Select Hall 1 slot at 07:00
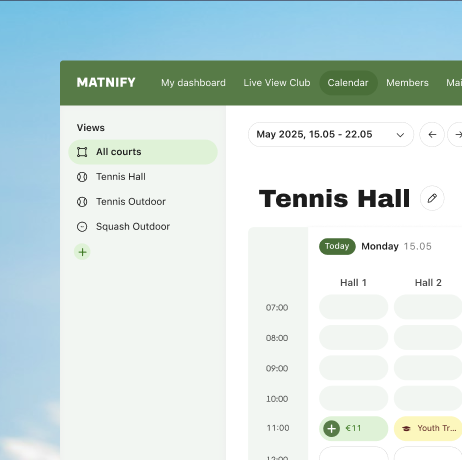The height and width of the screenshot is (460, 462). pyautogui.click(x=354, y=307)
